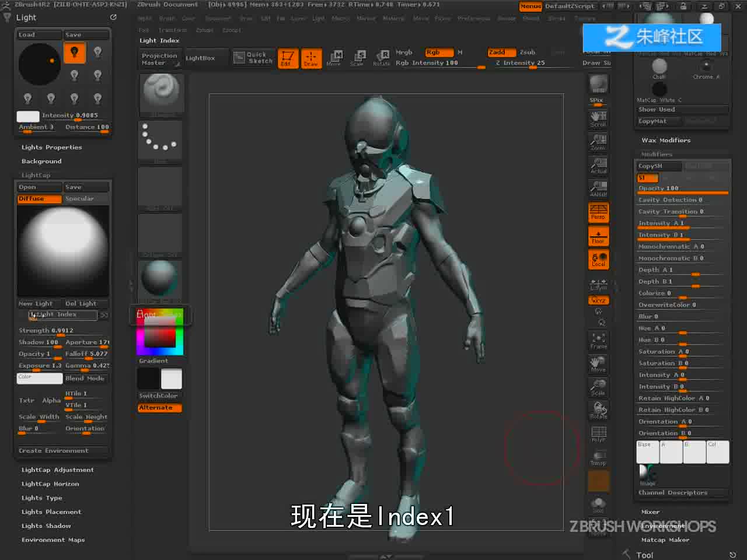Click the Frame view icon
This screenshot has width=747, height=560.
pyautogui.click(x=598, y=341)
